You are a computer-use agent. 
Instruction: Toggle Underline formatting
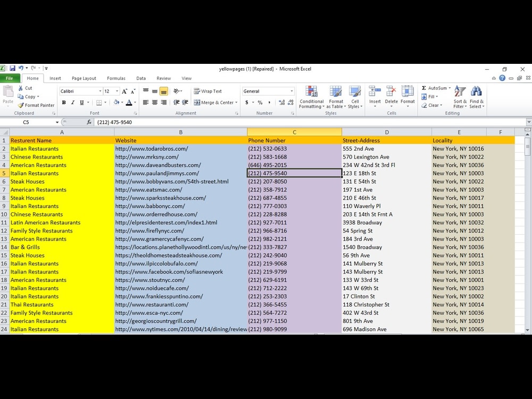tap(81, 103)
